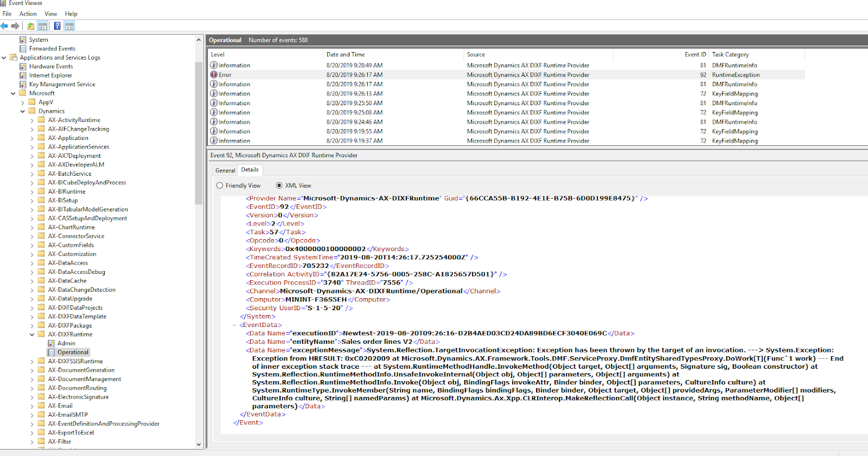Click the AX-DIXFRuntime folder icon
This screenshot has height=456, width=868.
tap(41, 335)
